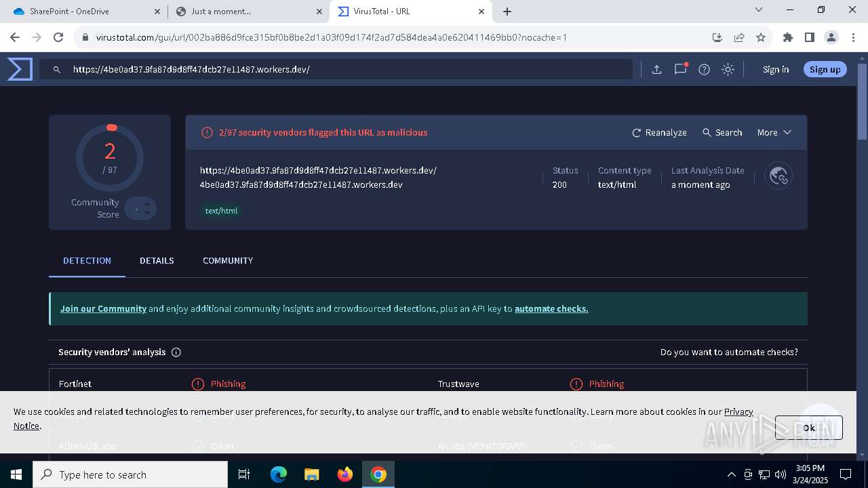Expand the More dropdown
Screen dimensions: 868x488
click(x=774, y=133)
